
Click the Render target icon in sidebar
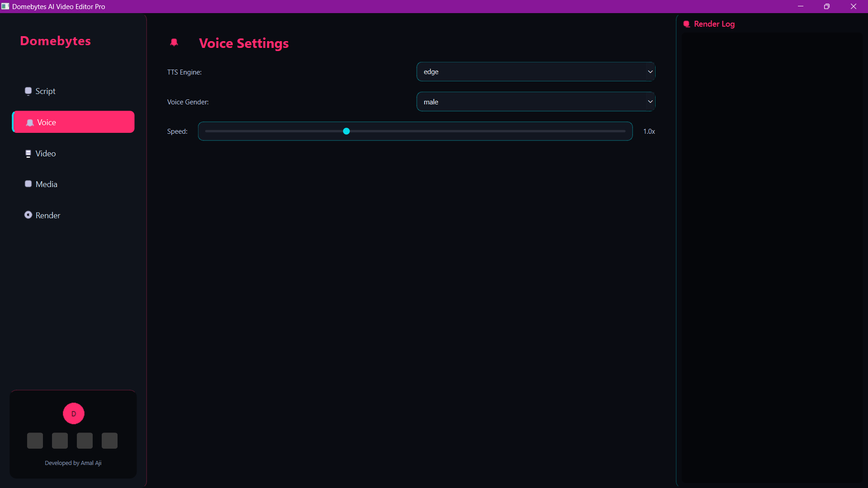(x=28, y=215)
